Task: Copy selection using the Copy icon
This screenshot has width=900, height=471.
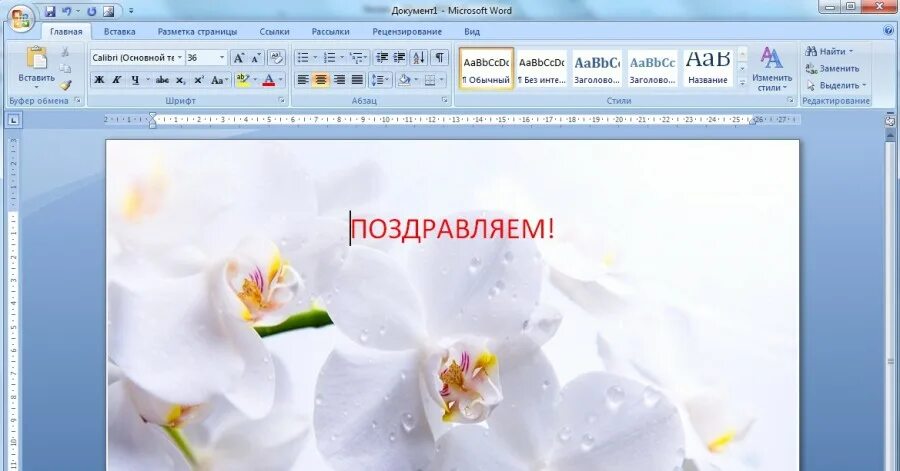Action: pos(65,68)
